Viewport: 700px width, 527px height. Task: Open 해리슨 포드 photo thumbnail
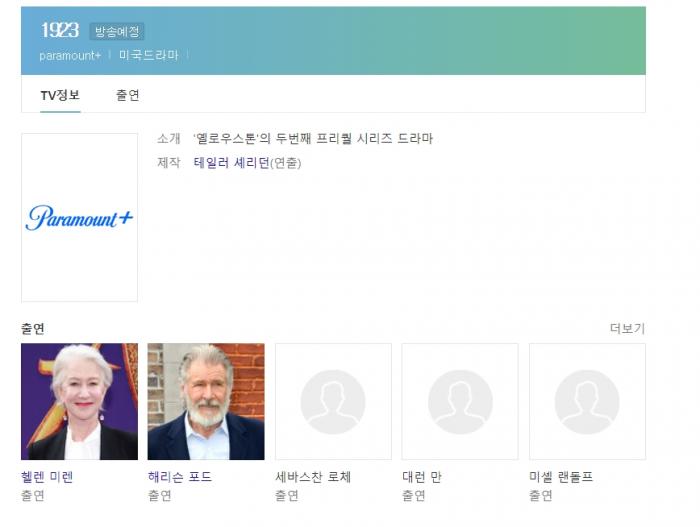coord(206,402)
